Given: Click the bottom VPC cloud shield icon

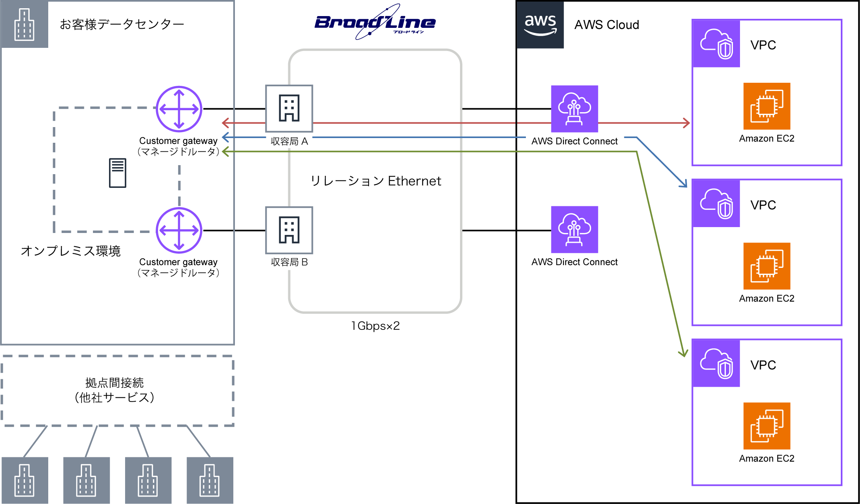Looking at the screenshot, I should 716,364.
